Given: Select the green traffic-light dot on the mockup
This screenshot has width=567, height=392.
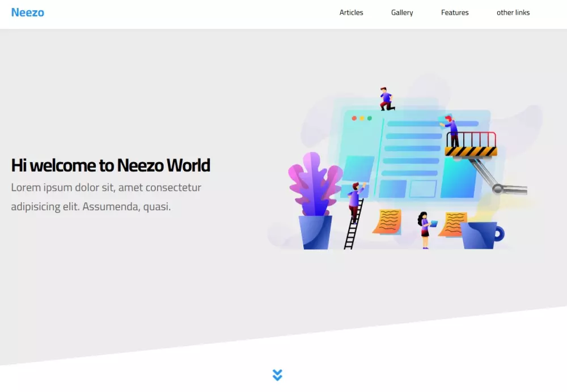Looking at the screenshot, I should click(x=369, y=118).
